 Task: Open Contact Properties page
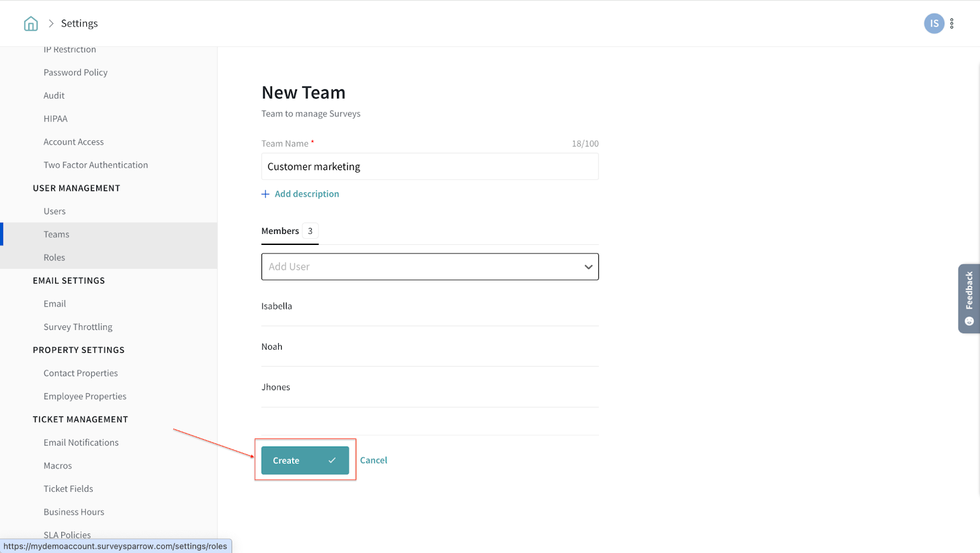pyautogui.click(x=80, y=373)
